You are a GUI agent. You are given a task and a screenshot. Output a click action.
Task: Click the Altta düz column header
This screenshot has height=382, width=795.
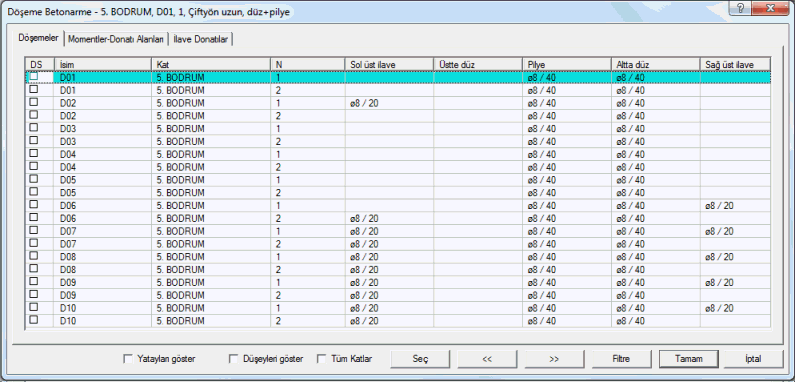point(656,64)
